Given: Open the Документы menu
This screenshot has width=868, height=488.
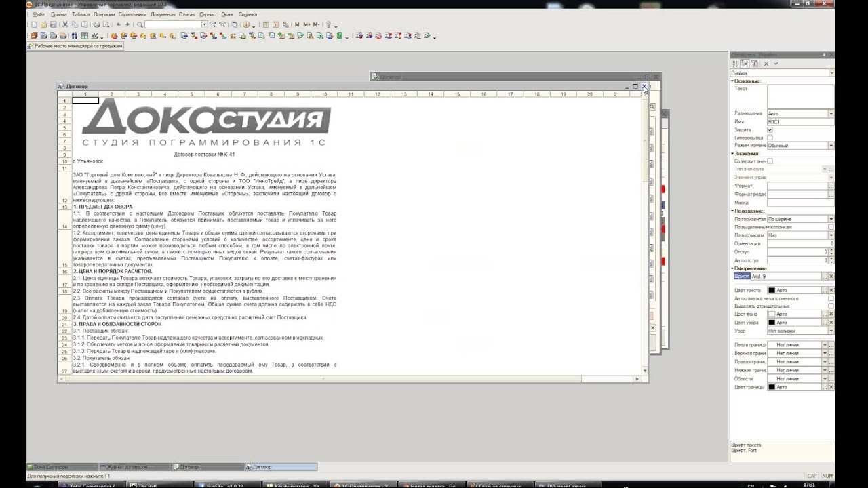Looking at the screenshot, I should click(163, 14).
